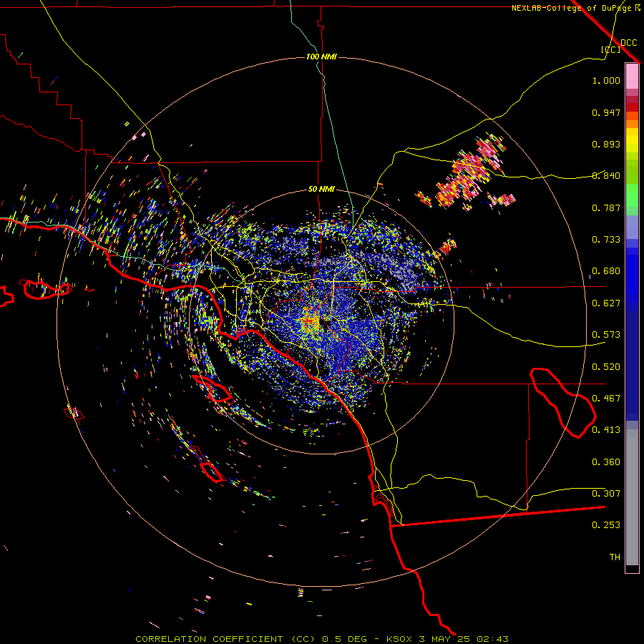Select the 0.840 legend value
Image resolution: width=644 pixels, height=644 pixels.
tap(606, 176)
